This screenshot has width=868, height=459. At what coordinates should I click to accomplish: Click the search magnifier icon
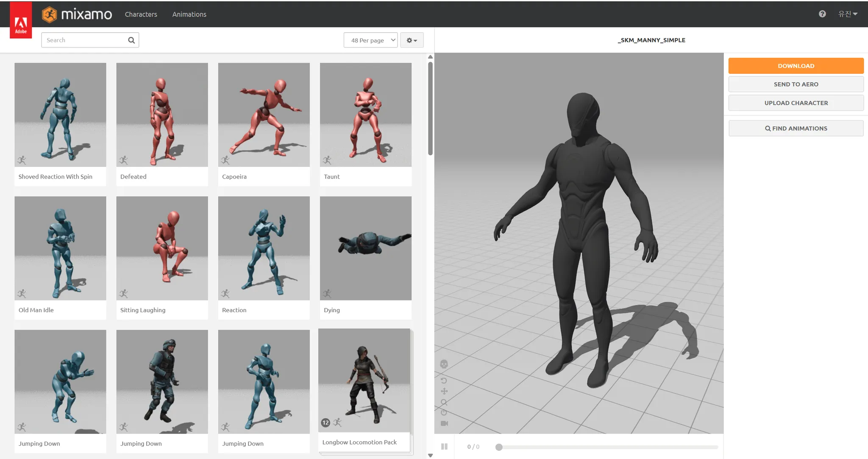click(131, 40)
